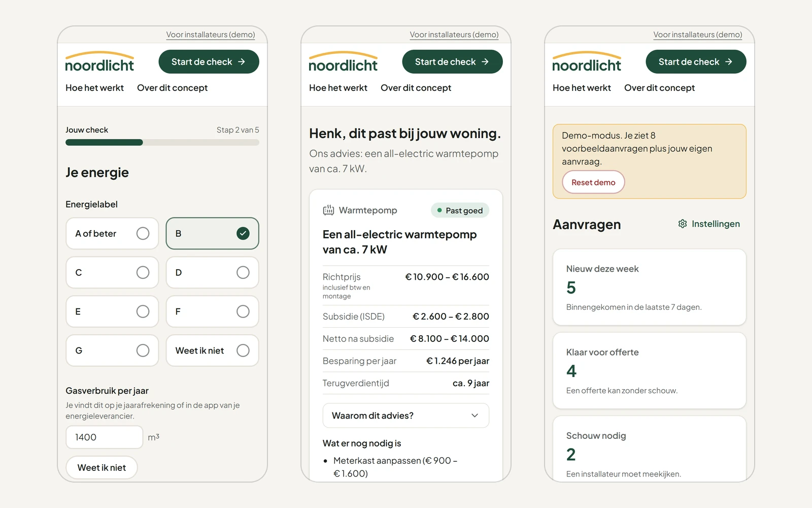Image resolution: width=812 pixels, height=508 pixels.
Task: Open Hoe het werkt in left screen
Action: pos(94,88)
